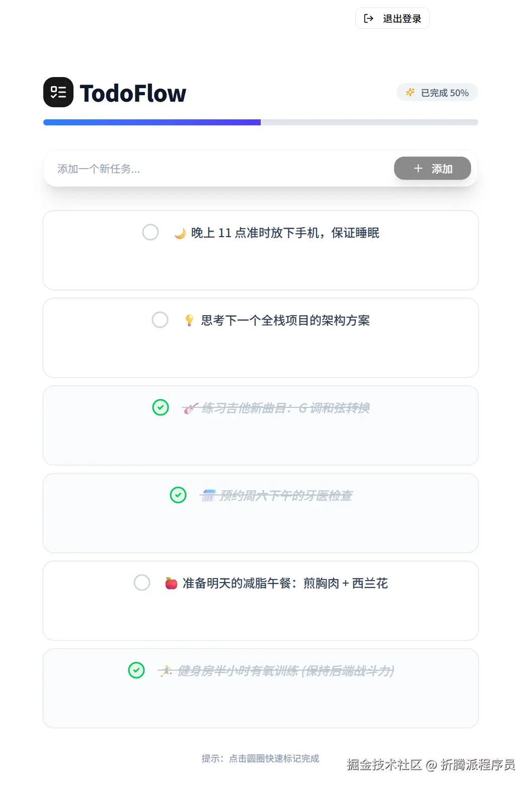Complete the 准备减脂午餐 task
Image resolution: width=532 pixels, height=788 pixels.
(x=142, y=583)
